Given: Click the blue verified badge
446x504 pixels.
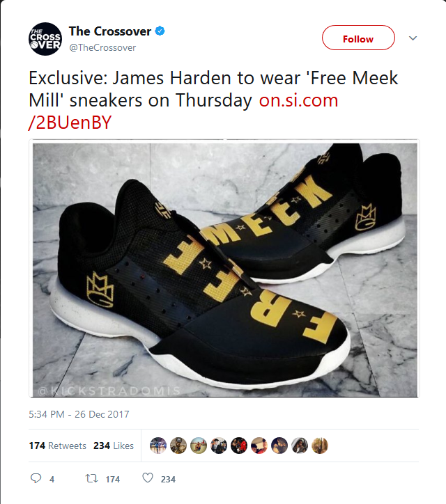Looking at the screenshot, I should 160,31.
